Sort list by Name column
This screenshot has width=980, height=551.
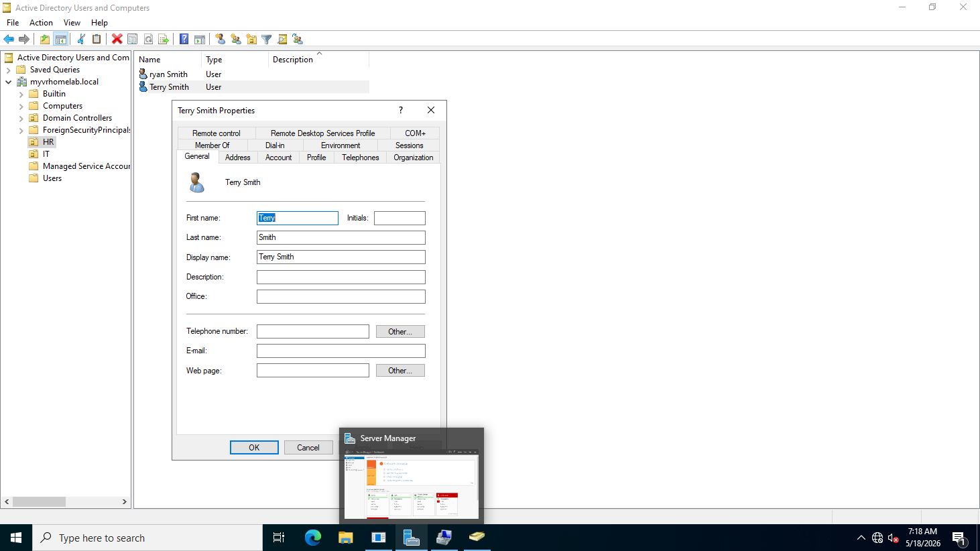168,60
